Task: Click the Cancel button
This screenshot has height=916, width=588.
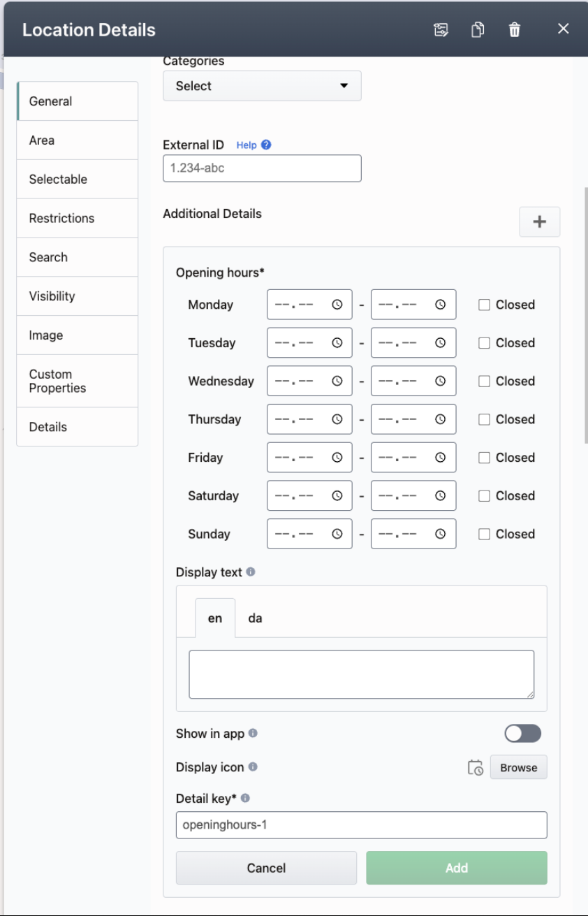Action: click(266, 868)
